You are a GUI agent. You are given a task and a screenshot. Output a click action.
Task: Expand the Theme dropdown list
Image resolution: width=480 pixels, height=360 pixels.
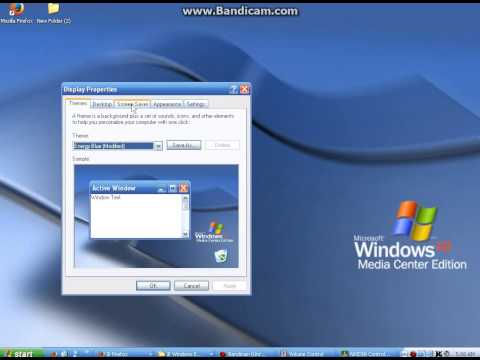tap(158, 146)
